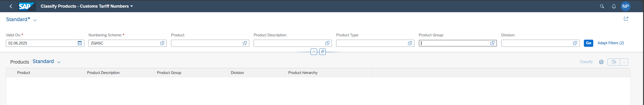Open Product Type value help icon
This screenshot has height=105, width=644.
[410, 43]
